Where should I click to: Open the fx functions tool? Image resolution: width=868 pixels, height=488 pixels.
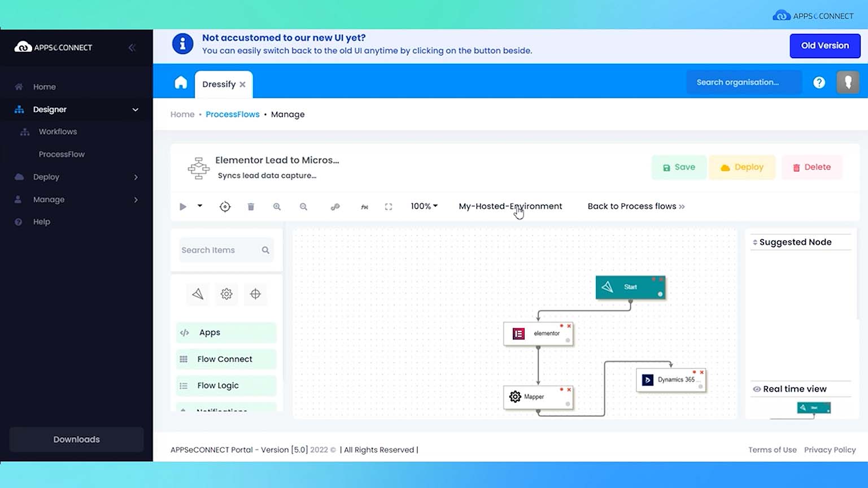coord(364,207)
